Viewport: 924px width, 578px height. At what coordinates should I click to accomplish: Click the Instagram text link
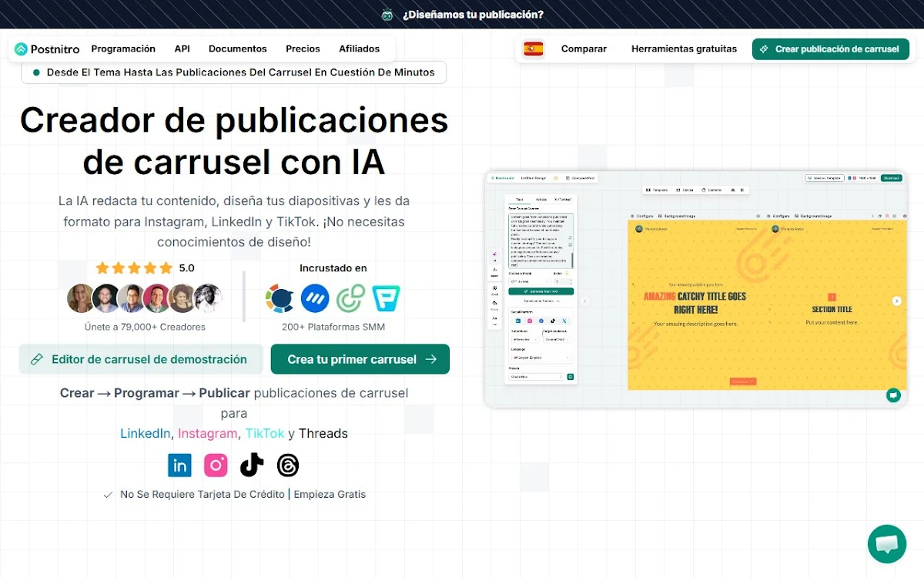pyautogui.click(x=208, y=433)
